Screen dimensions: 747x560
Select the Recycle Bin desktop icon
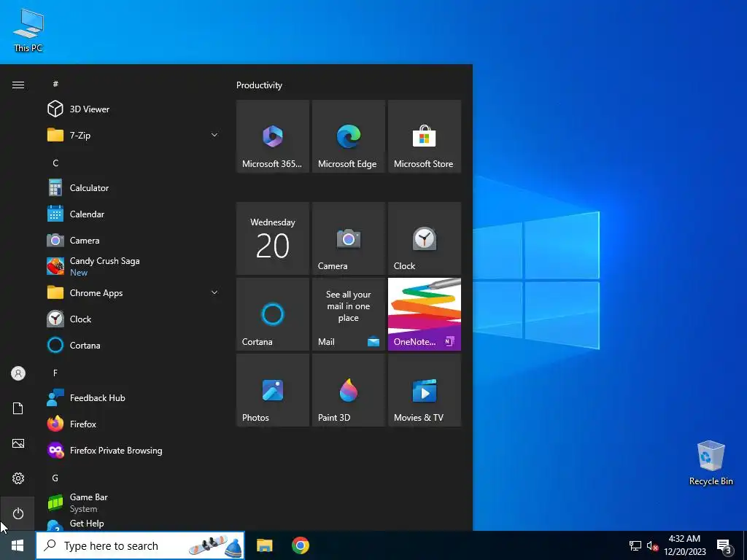click(711, 463)
